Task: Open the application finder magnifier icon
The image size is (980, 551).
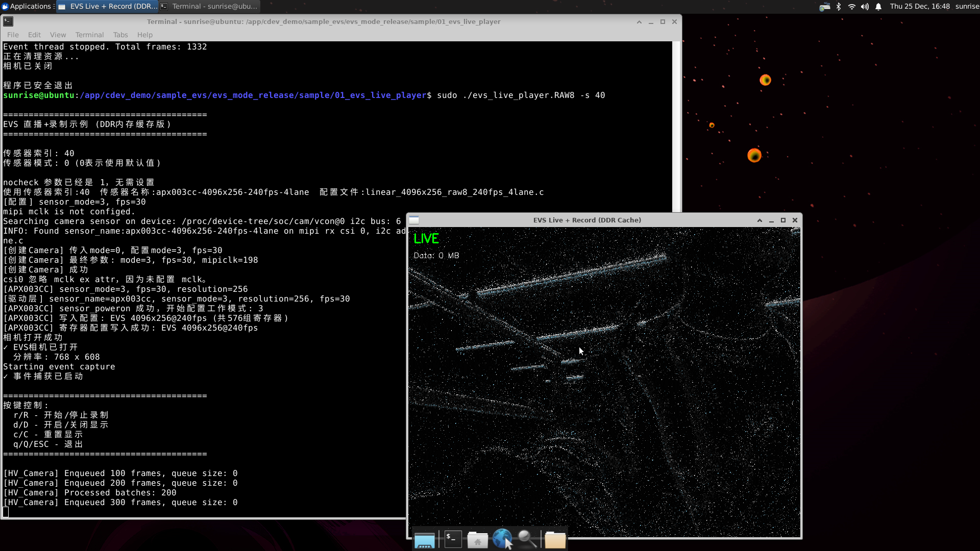Action: click(528, 539)
